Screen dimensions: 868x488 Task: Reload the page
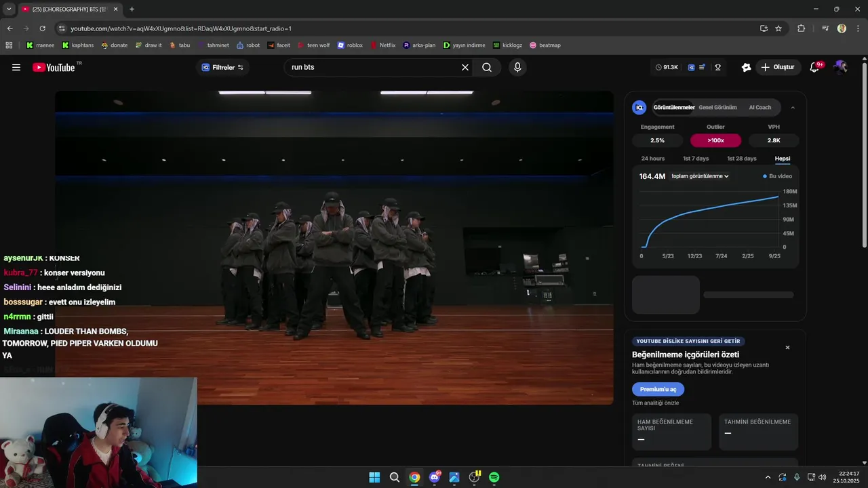click(42, 28)
